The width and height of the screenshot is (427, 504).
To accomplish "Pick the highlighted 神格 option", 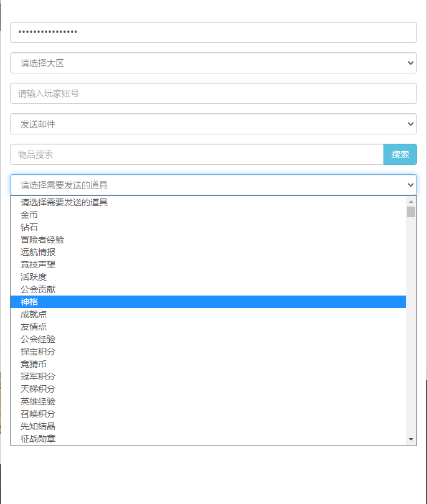I will point(29,302).
